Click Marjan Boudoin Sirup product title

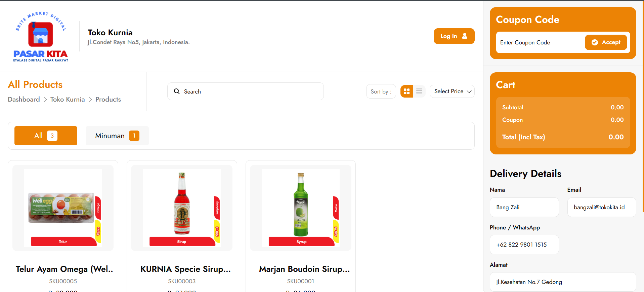[x=304, y=269]
